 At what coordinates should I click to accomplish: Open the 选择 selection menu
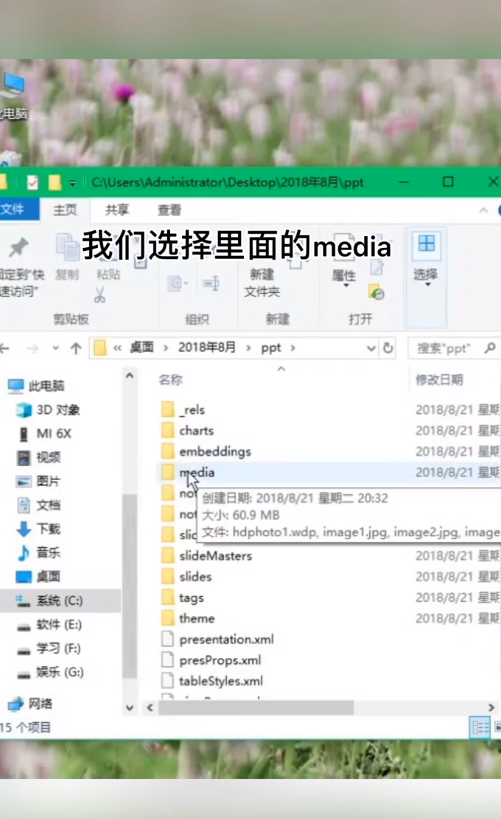426,261
